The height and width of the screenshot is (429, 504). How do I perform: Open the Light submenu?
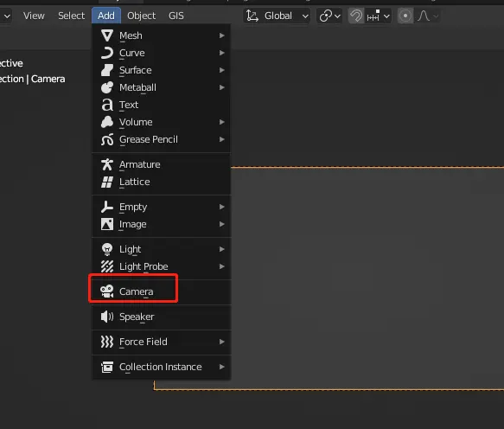tap(162, 249)
